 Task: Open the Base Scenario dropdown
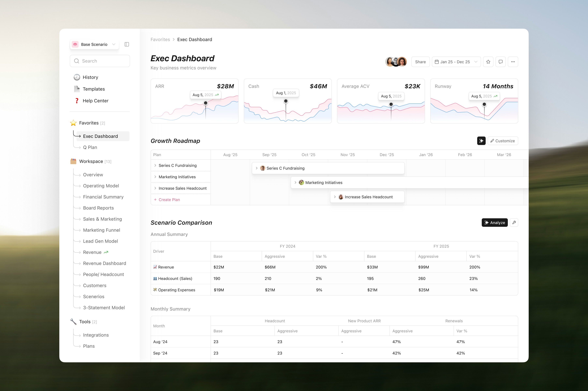coord(94,44)
